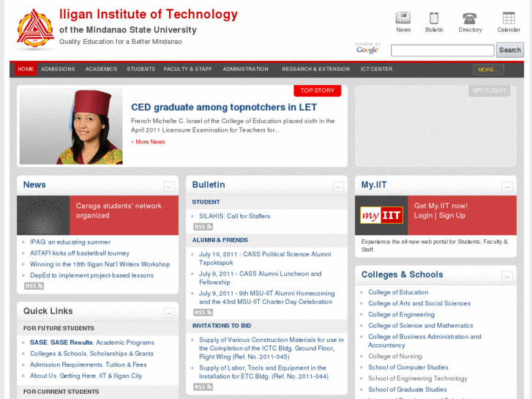Click Scholarships & Grants quick link
This screenshot has width=532, height=399.
pyautogui.click(x=121, y=354)
